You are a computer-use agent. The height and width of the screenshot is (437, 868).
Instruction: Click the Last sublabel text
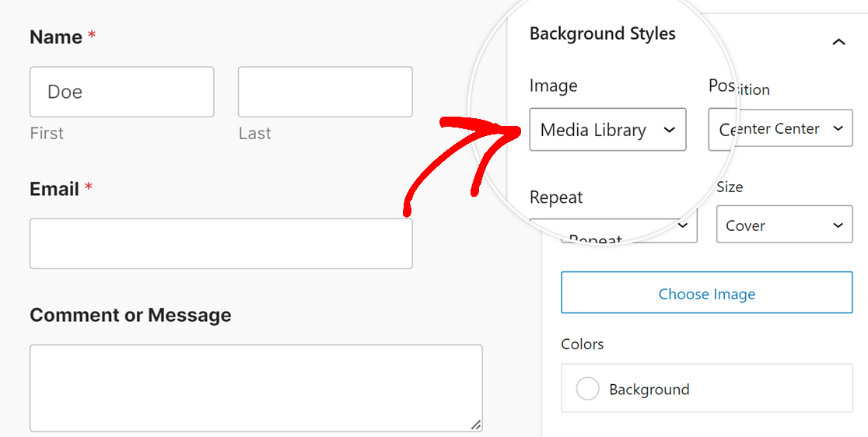[254, 133]
